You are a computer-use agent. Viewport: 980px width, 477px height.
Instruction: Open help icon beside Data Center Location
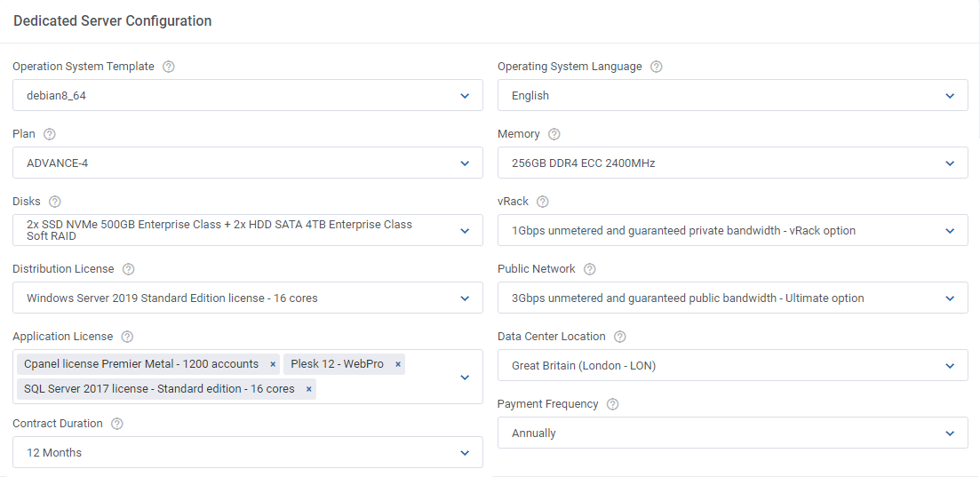(x=620, y=337)
